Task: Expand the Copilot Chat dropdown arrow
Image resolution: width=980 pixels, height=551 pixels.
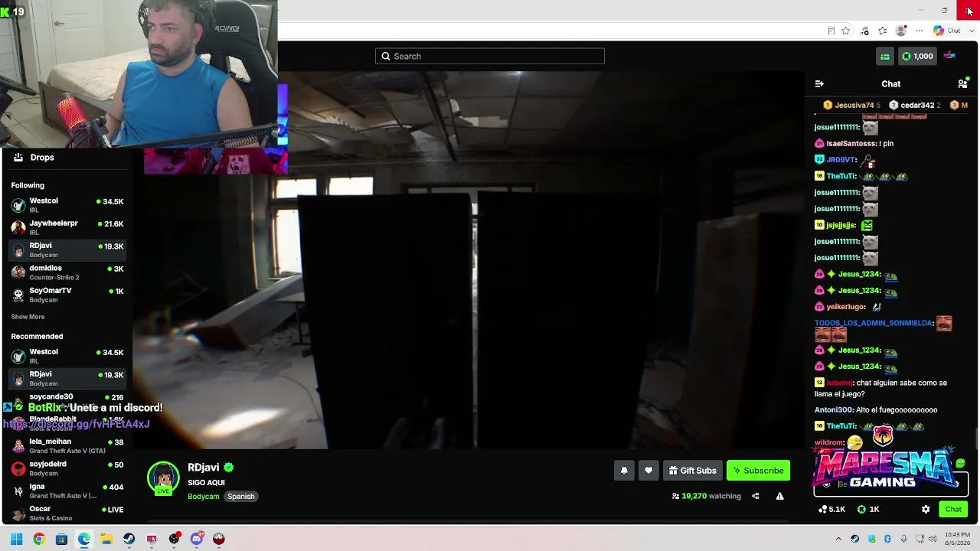Action: click(971, 31)
